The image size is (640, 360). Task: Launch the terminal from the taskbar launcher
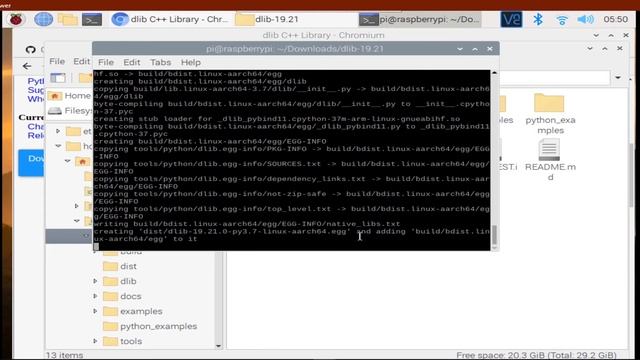point(92,19)
